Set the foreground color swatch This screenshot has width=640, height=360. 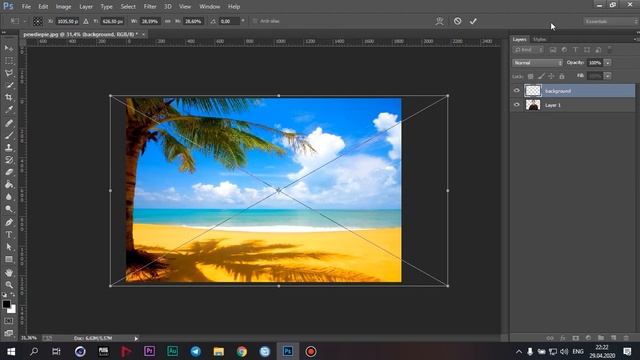click(x=6, y=304)
